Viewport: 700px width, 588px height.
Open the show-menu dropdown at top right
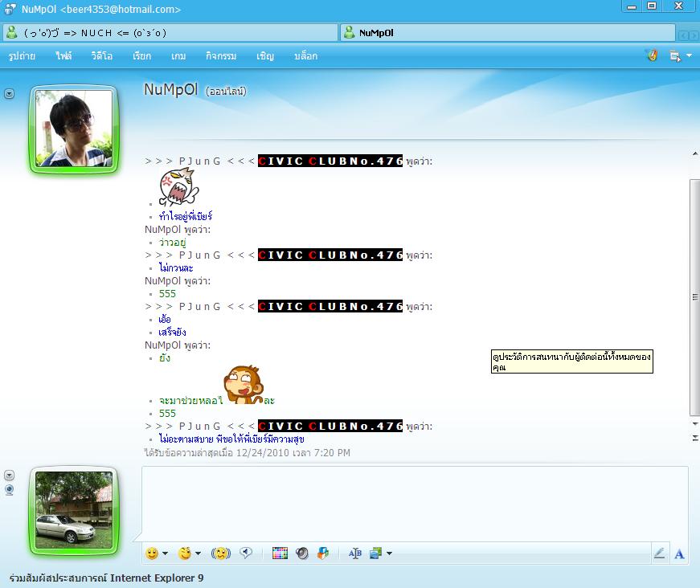point(681,56)
